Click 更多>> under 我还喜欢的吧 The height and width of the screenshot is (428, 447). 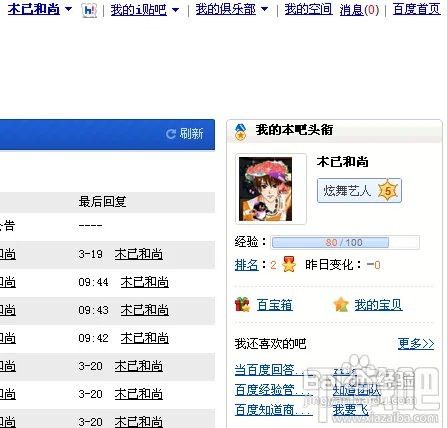[416, 343]
